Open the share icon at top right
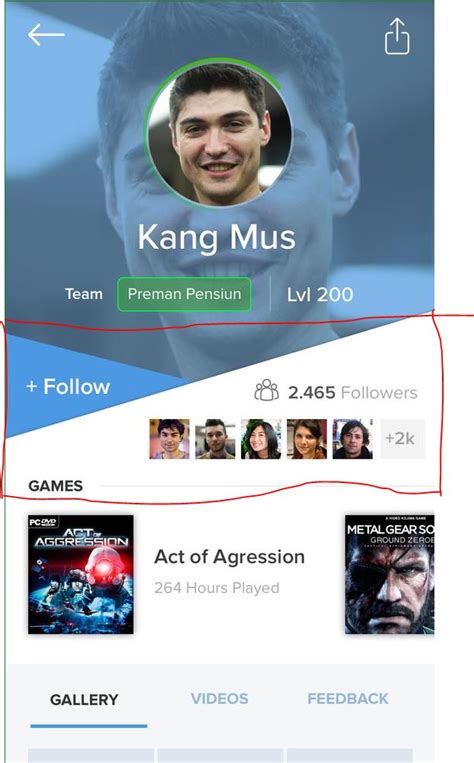This screenshot has width=474, height=763. pyautogui.click(x=397, y=36)
